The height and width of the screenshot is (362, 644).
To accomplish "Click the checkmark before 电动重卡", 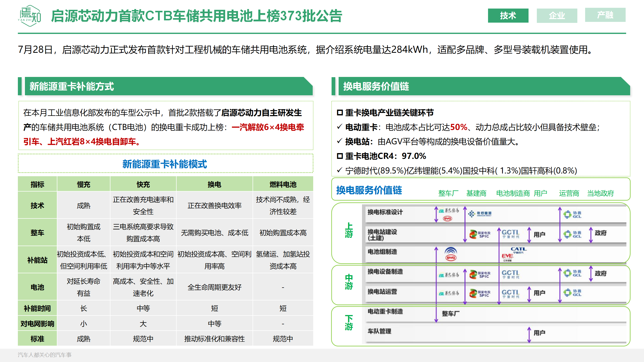I will 340,126.
